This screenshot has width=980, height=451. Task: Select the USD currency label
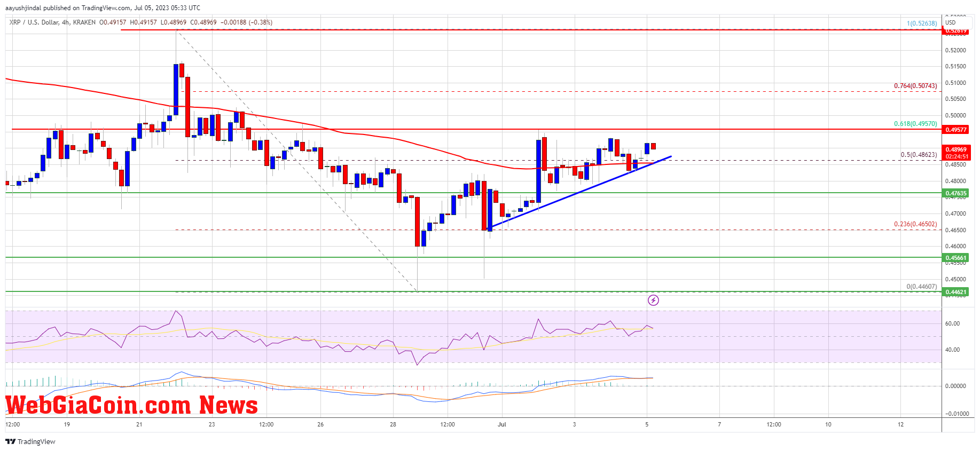pos(951,22)
